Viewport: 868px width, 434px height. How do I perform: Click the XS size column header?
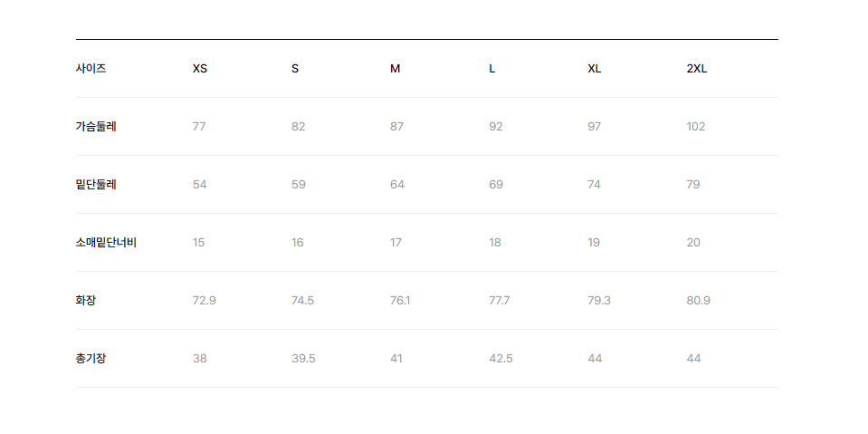point(200,69)
